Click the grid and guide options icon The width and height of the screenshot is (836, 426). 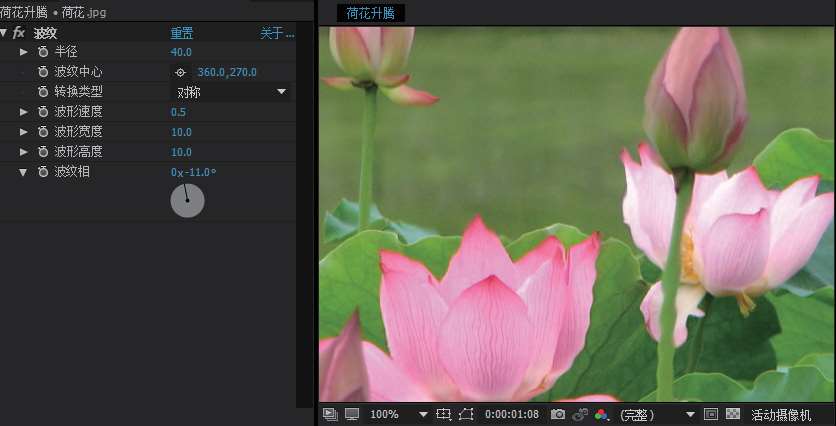point(444,414)
